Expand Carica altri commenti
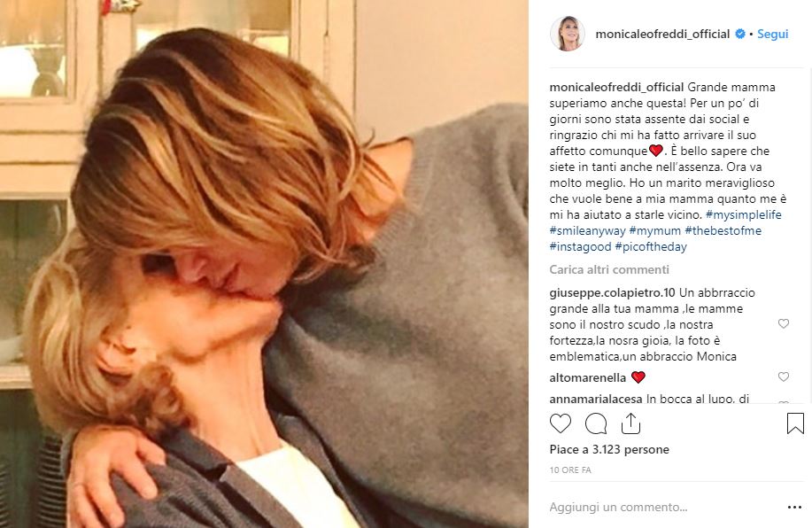The image size is (812, 528). pos(609,269)
